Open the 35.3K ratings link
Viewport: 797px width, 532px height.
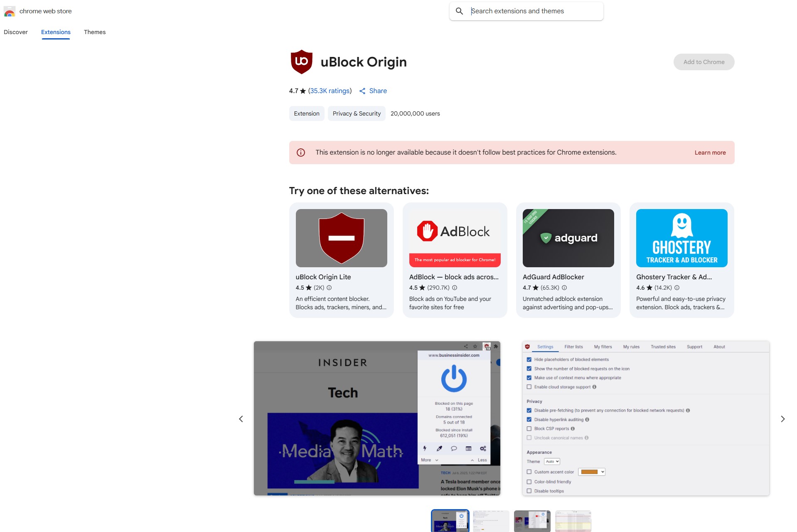tap(330, 91)
